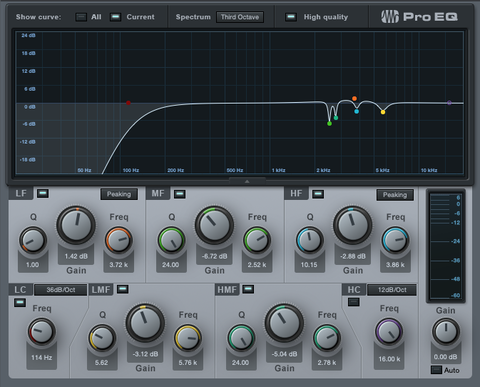The width and height of the screenshot is (480, 387).
Task: Click the HMF Gain knob
Action: coord(284,323)
